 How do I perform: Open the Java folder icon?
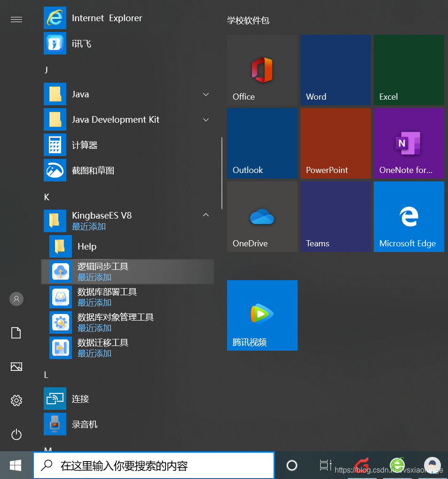pyautogui.click(x=55, y=94)
